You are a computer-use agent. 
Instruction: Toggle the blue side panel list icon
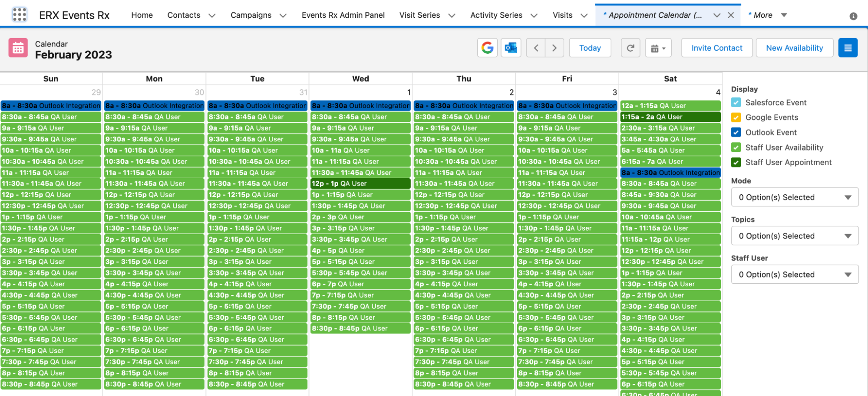point(848,48)
